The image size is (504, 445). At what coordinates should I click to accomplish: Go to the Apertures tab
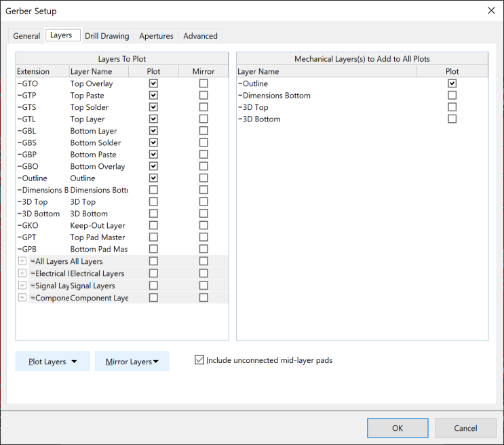(156, 36)
